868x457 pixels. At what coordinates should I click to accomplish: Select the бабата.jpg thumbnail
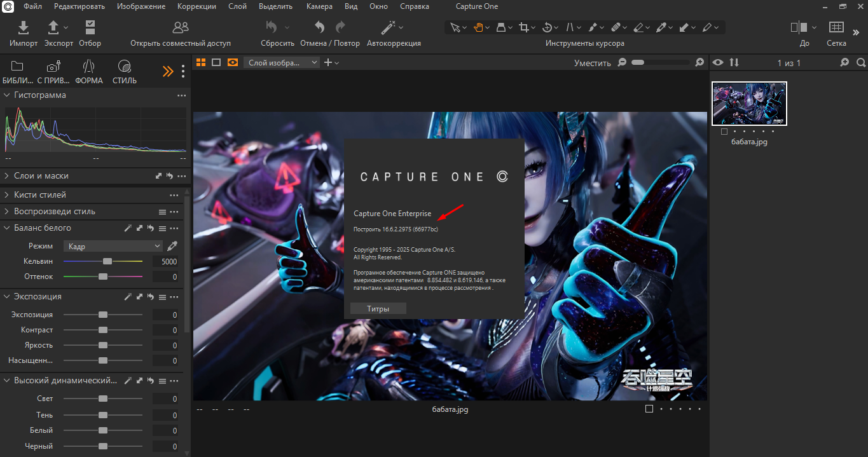coord(750,104)
